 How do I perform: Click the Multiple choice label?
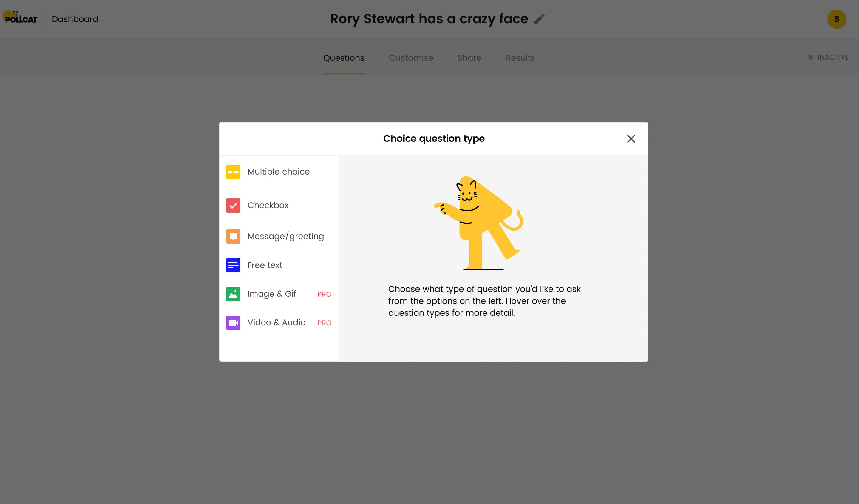279,172
